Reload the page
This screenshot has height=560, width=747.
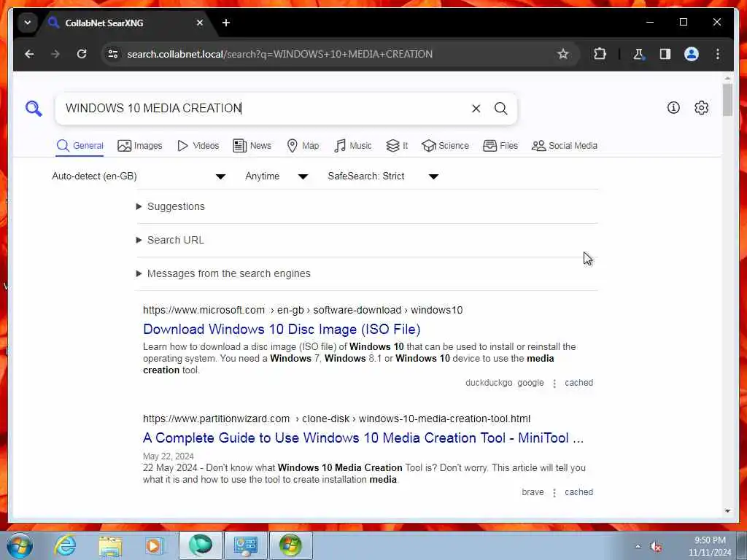point(82,54)
